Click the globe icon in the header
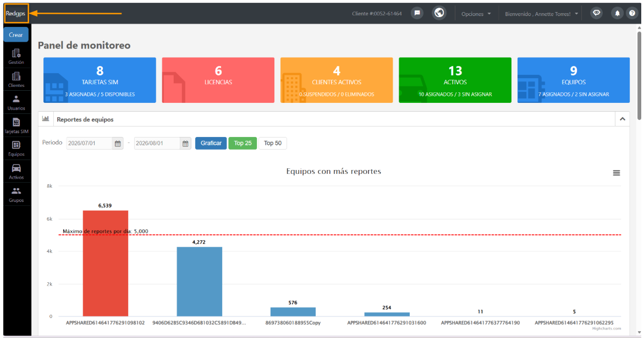Screen dimensions: 644x340 click(x=439, y=13)
